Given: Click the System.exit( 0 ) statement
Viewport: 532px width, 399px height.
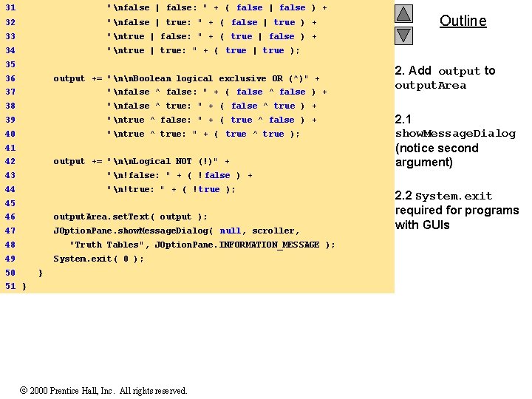Looking at the screenshot, I should point(99,259).
